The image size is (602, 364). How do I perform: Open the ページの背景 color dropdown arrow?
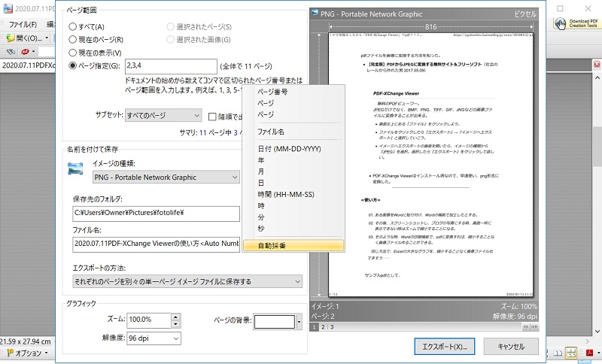[x=299, y=321]
